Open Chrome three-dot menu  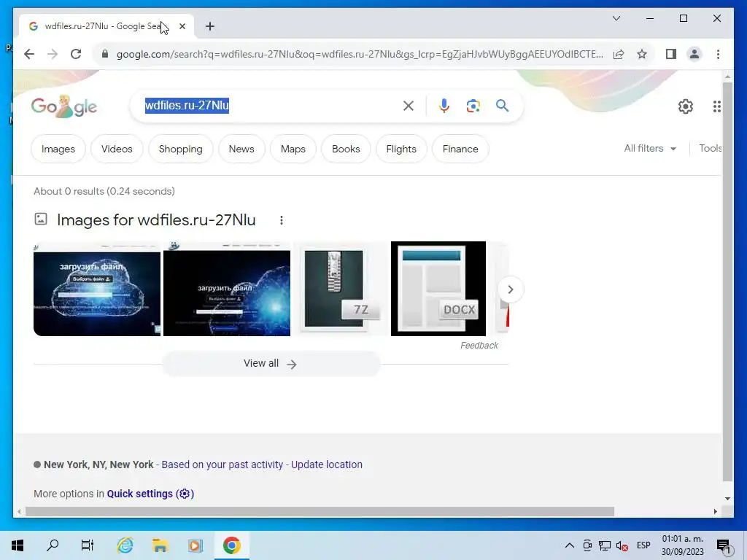[x=718, y=54]
